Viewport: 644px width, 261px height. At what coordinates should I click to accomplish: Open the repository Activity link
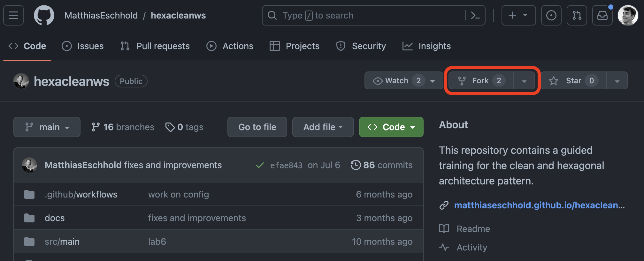click(472, 247)
